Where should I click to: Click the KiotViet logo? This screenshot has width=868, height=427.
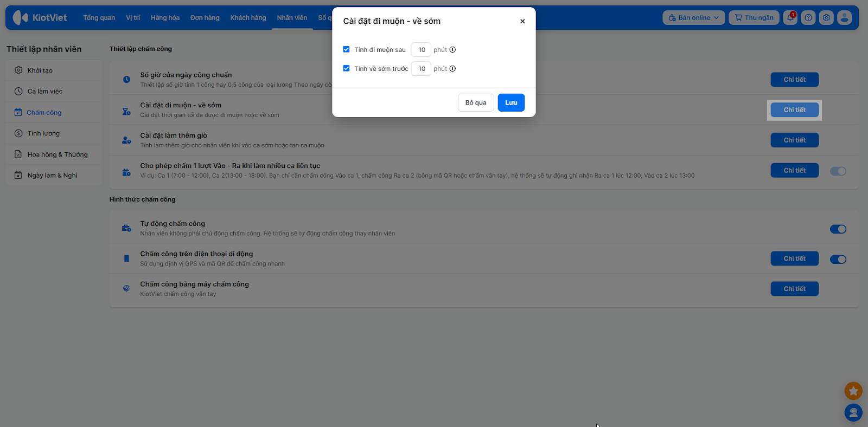pos(40,18)
